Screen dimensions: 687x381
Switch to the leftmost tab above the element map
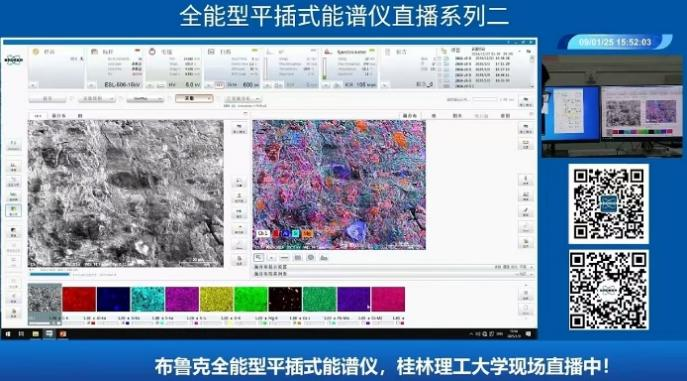(x=409, y=116)
